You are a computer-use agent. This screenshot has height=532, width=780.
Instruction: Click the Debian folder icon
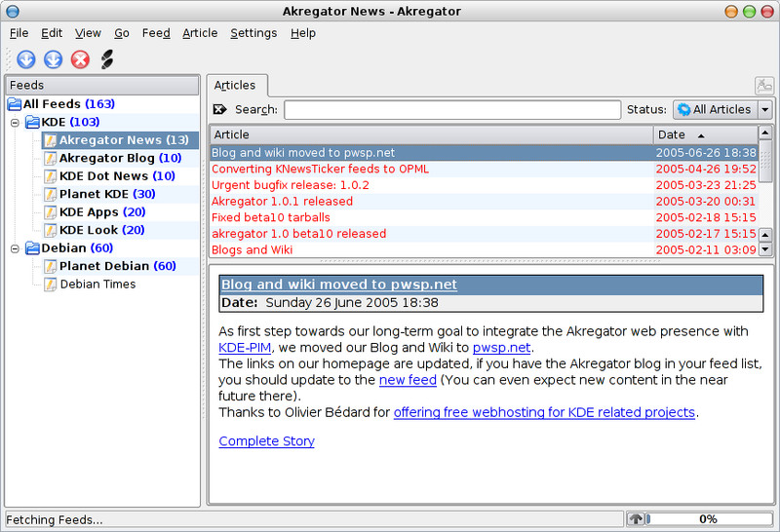pos(32,247)
